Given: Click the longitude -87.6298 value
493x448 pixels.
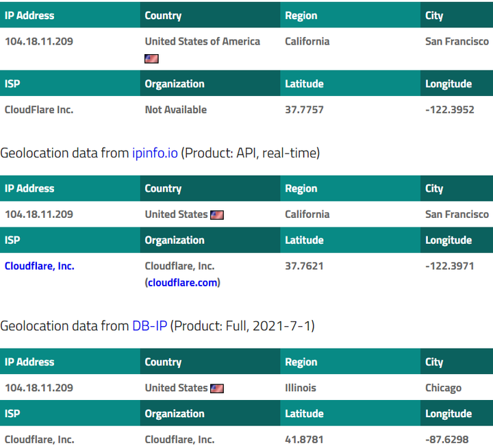Looking at the screenshot, I should [446, 440].
